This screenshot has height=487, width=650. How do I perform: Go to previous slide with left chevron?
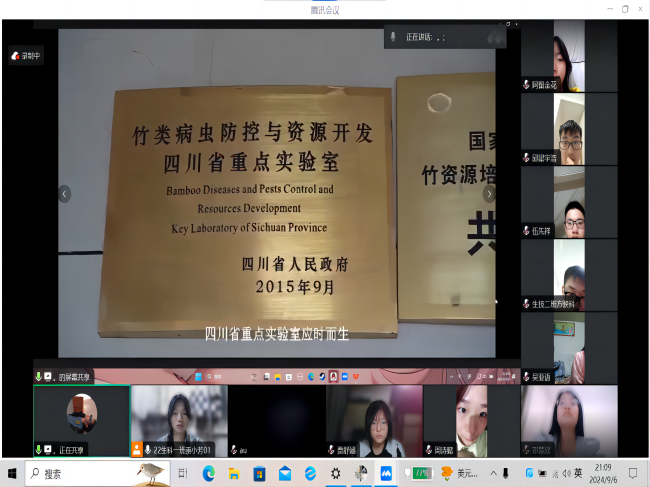(64, 194)
